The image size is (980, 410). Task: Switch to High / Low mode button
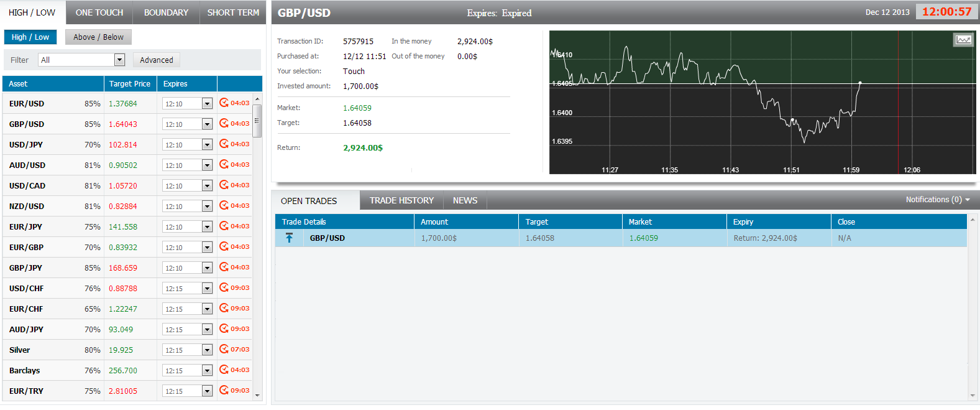coord(30,37)
